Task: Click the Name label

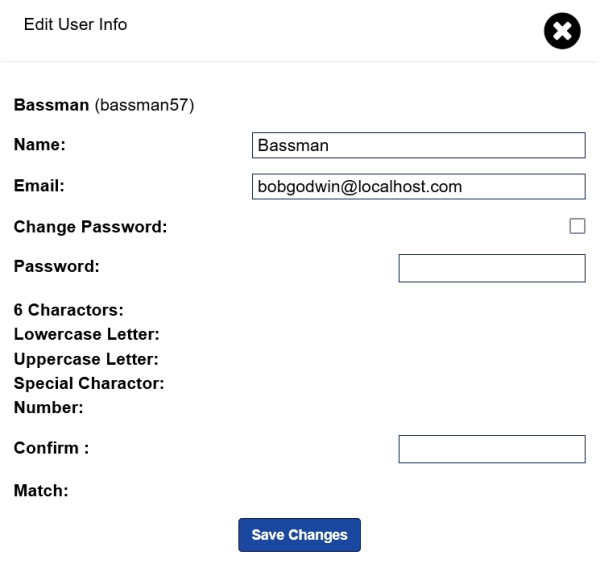Action: point(40,145)
